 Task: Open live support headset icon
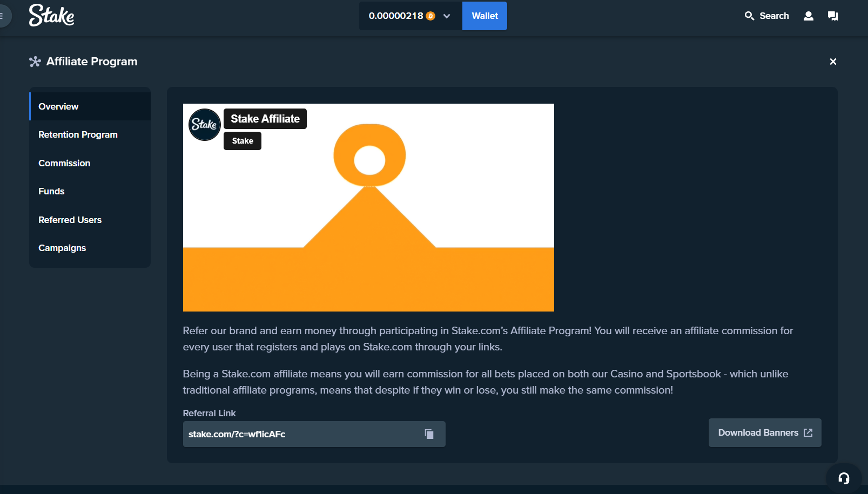(843, 478)
